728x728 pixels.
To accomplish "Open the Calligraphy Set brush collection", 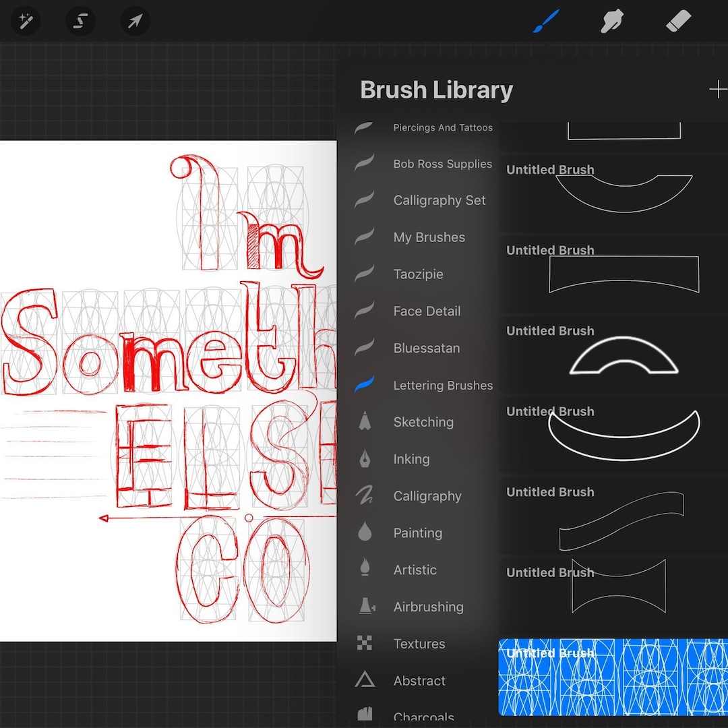I will coord(439,200).
